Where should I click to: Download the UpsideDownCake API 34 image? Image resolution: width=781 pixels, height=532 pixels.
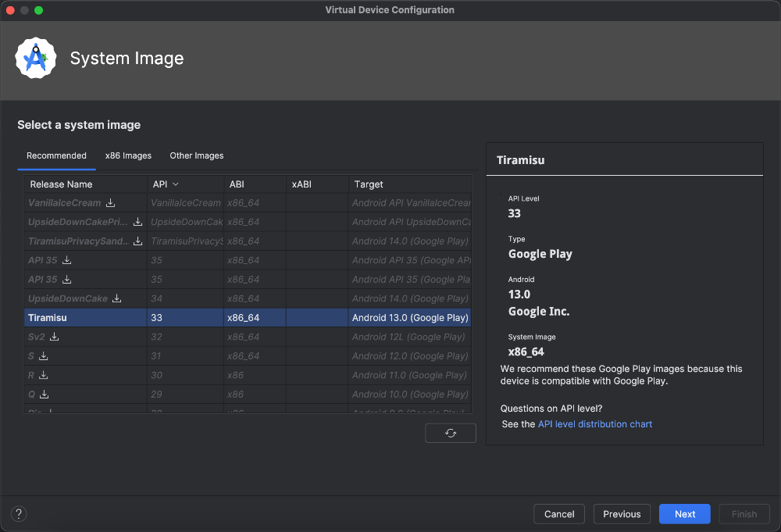[116, 298]
